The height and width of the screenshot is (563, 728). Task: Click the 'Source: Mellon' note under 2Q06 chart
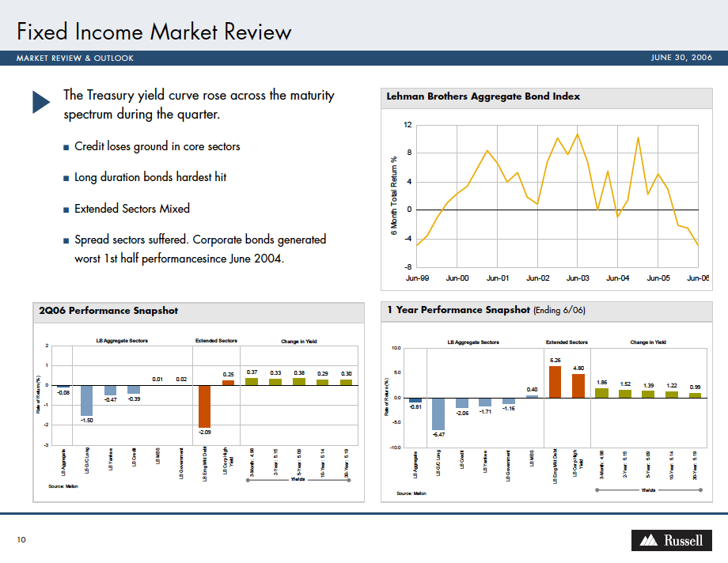pyautogui.click(x=63, y=486)
